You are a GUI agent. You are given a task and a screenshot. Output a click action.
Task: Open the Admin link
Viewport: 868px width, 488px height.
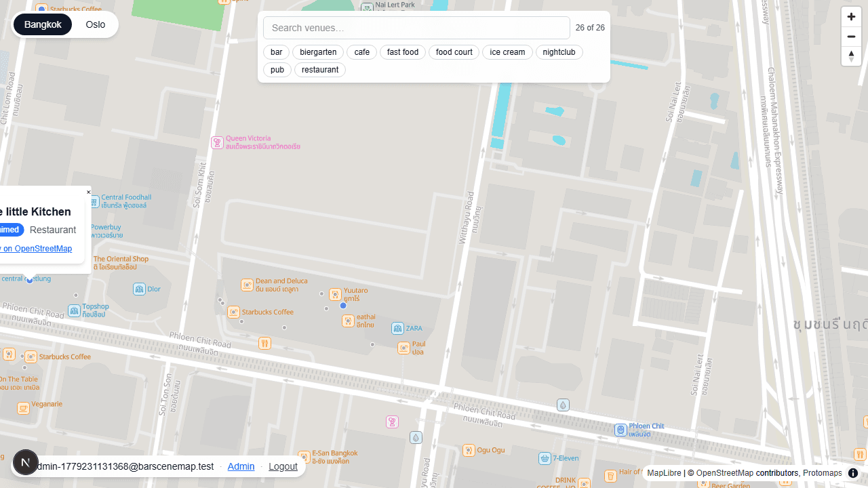241,466
